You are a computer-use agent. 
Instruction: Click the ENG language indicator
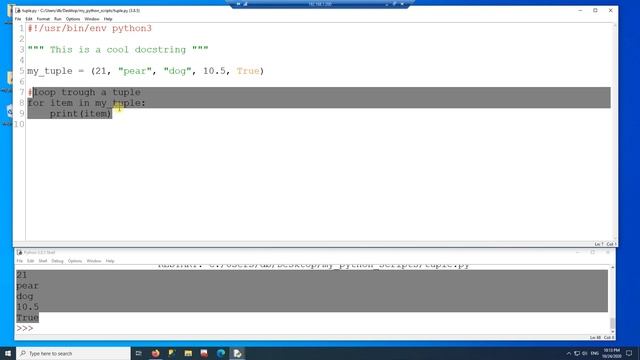pyautogui.click(x=595, y=353)
